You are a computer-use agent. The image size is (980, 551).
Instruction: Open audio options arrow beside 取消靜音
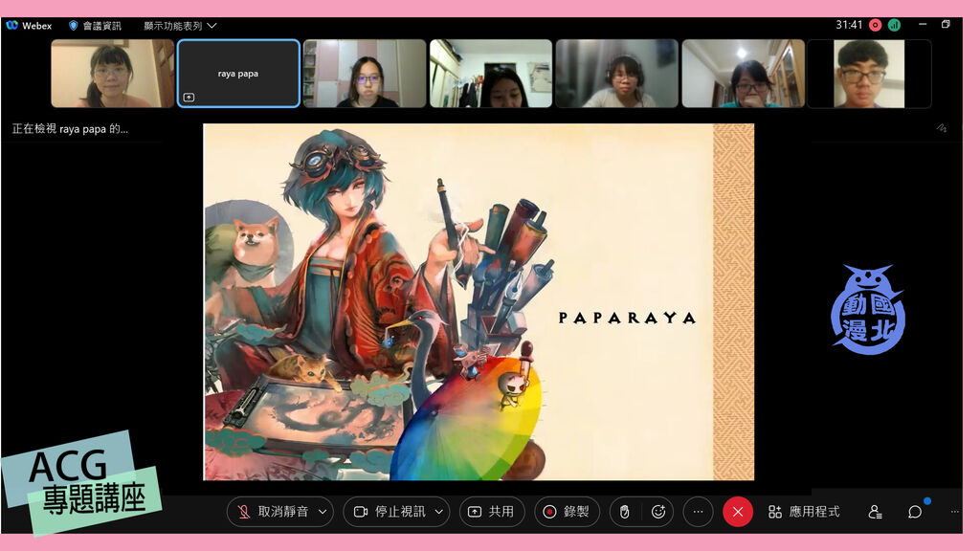coord(323,512)
